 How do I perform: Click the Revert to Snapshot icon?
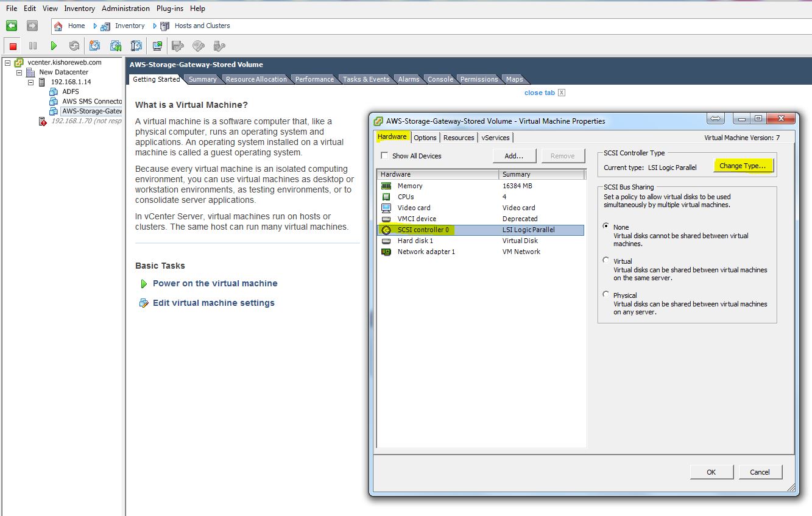pos(116,46)
